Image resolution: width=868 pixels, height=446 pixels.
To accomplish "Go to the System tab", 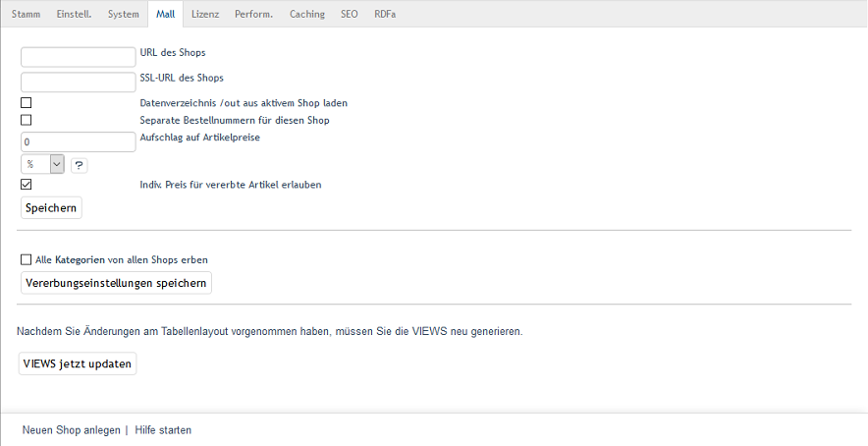I will click(124, 15).
